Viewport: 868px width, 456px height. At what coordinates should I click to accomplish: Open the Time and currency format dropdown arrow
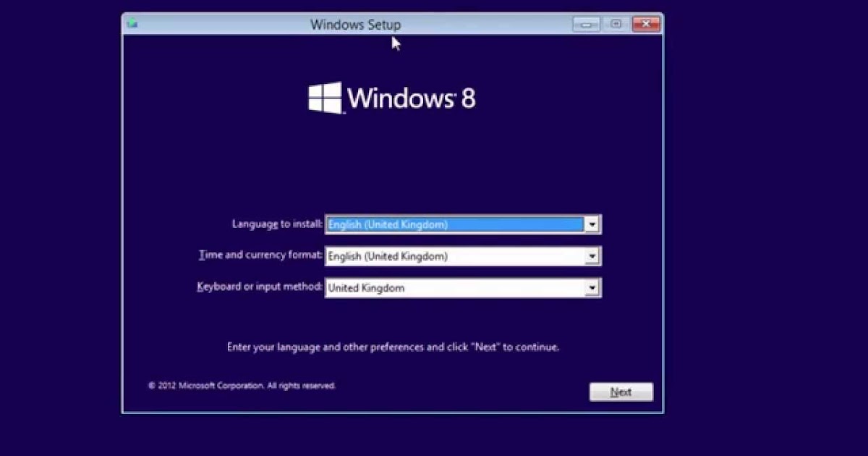click(592, 256)
